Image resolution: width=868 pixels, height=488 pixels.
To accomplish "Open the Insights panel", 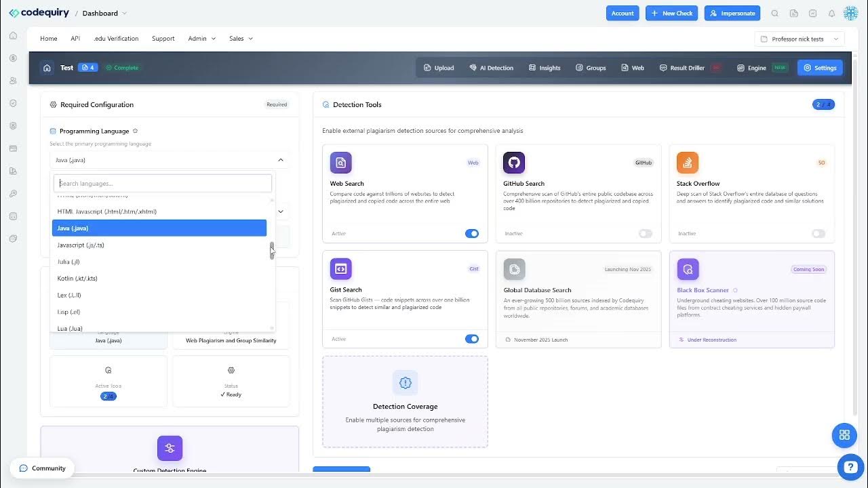I will tap(545, 67).
